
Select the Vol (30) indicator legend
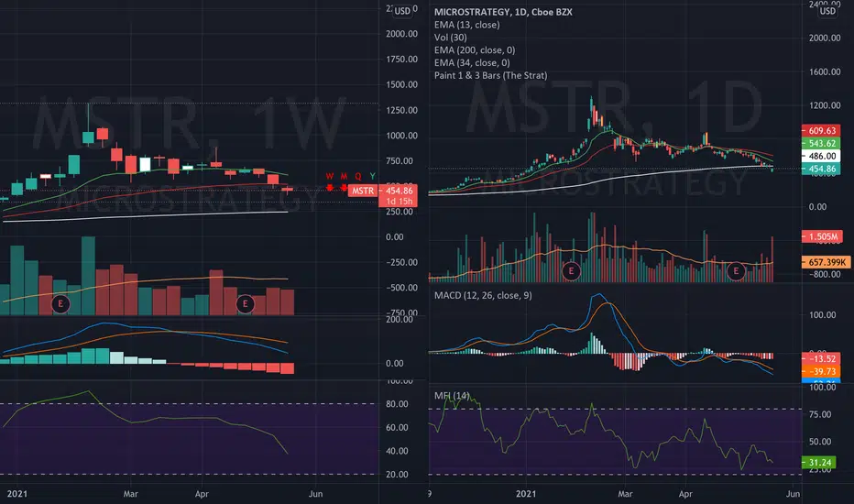[451, 37]
